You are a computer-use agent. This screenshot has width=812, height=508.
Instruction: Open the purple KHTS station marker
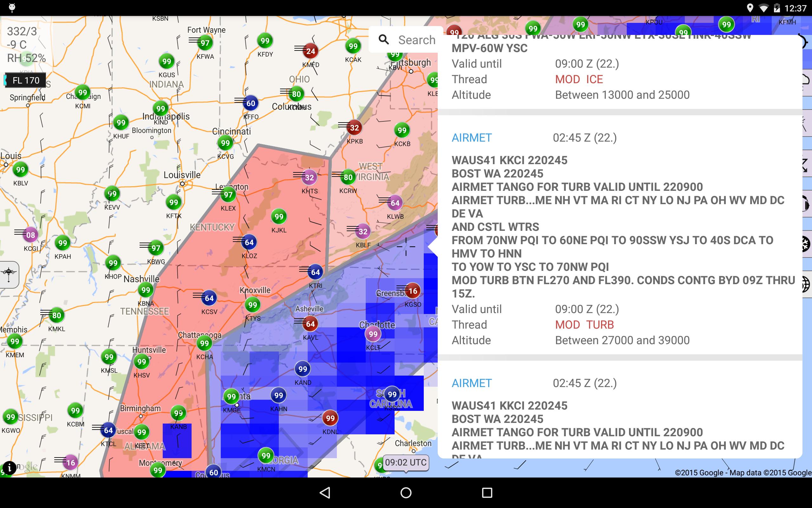(309, 178)
